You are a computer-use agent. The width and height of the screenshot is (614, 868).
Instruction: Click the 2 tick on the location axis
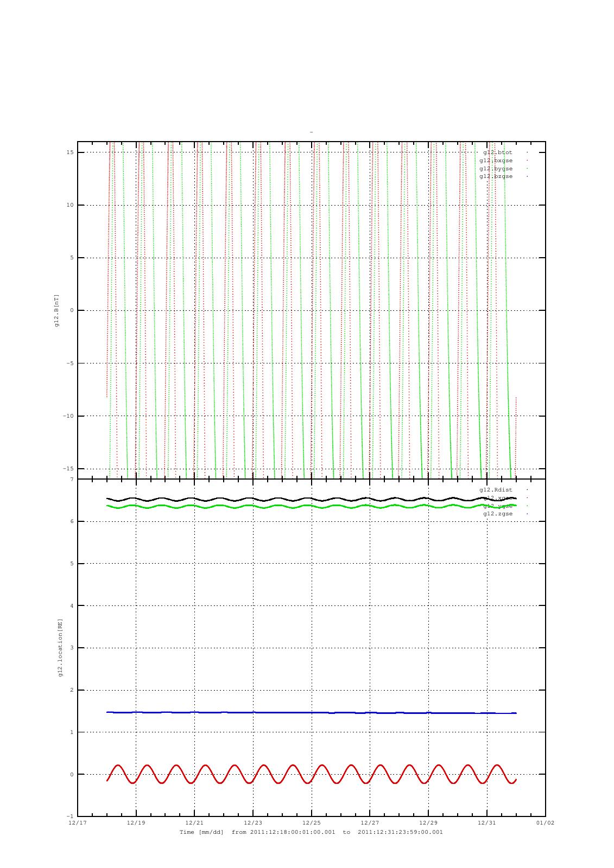71,690
